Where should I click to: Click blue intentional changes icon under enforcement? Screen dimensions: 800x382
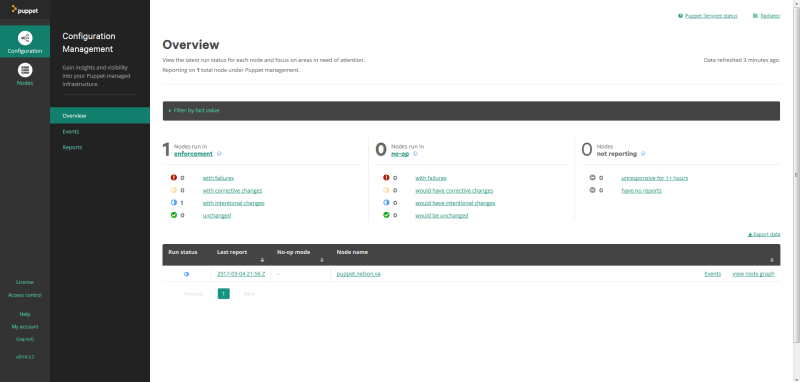click(173, 202)
